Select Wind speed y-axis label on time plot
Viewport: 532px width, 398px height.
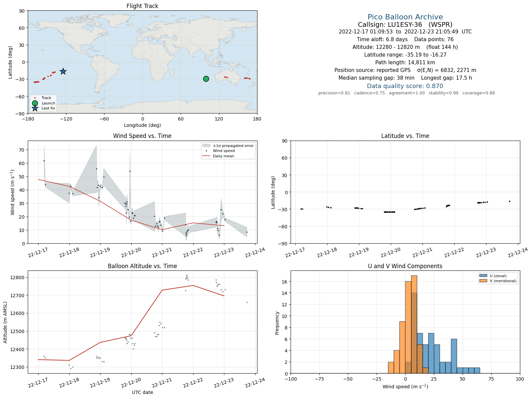click(x=13, y=192)
